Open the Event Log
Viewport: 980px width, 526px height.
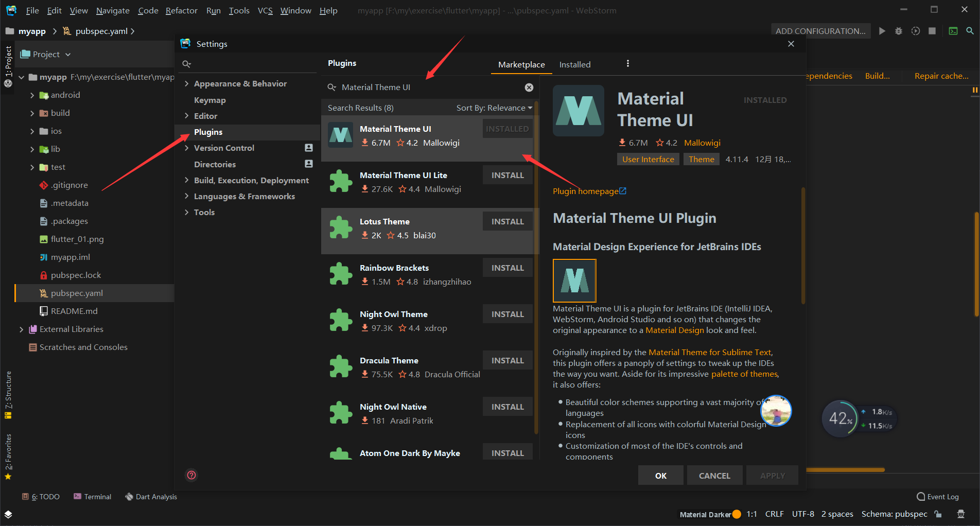(x=942, y=496)
